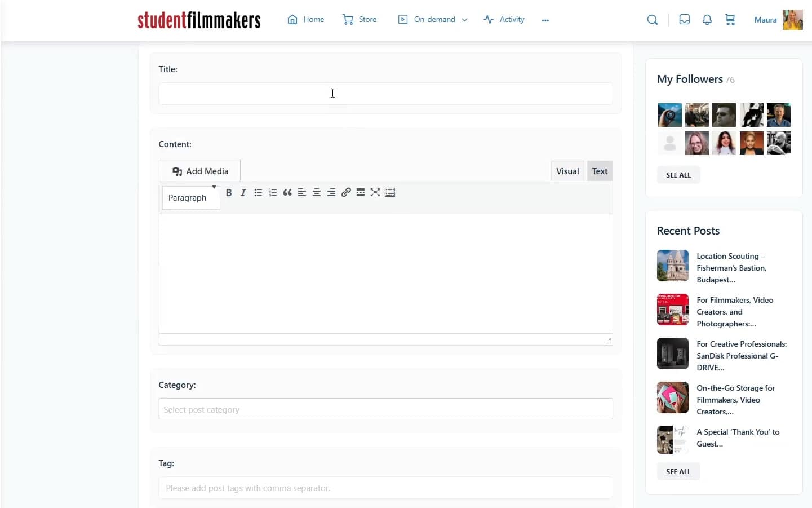Switch the editor to fullscreen mode
This screenshot has height=508, width=812.
click(375, 192)
